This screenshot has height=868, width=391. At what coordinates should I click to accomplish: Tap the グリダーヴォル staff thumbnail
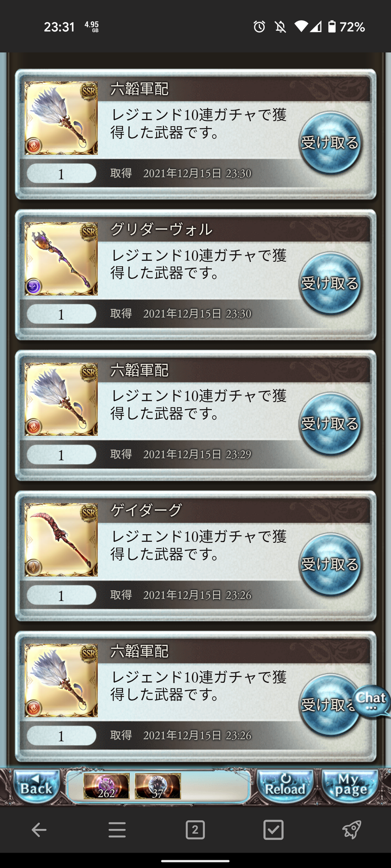(x=61, y=259)
